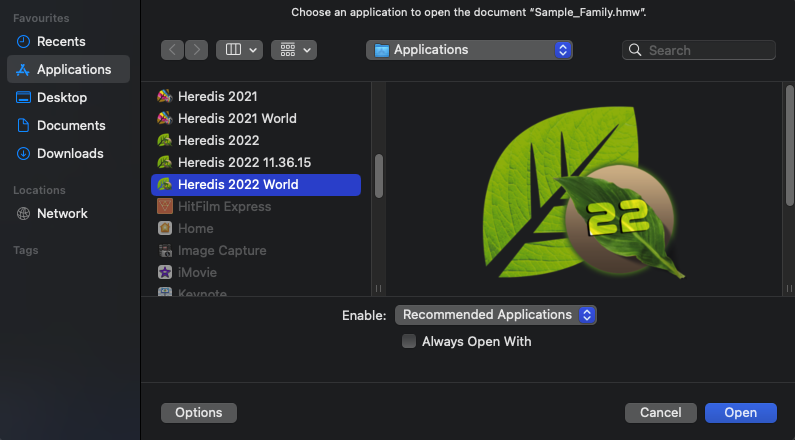Screen dimensions: 795x440
Task: Click the preview column resize handle
Action: 789,288
